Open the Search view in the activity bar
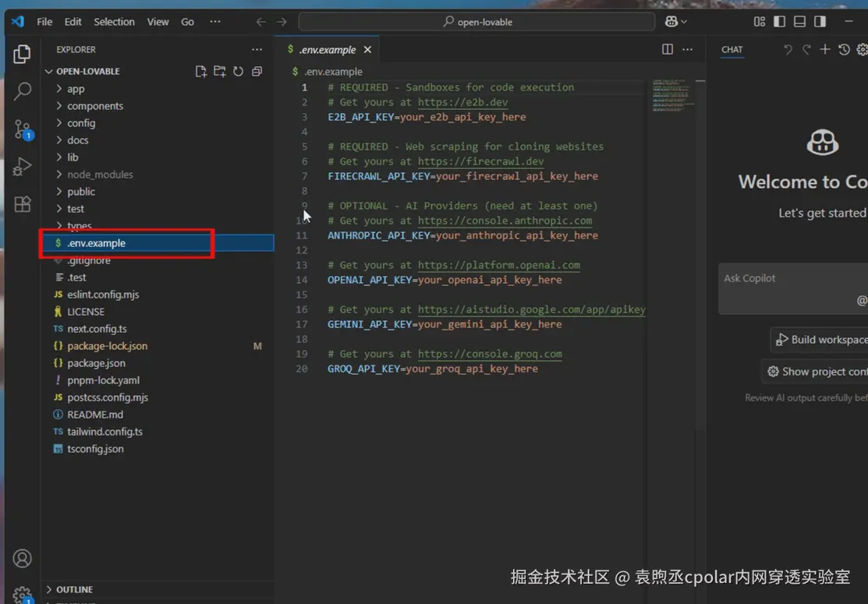 [22, 90]
